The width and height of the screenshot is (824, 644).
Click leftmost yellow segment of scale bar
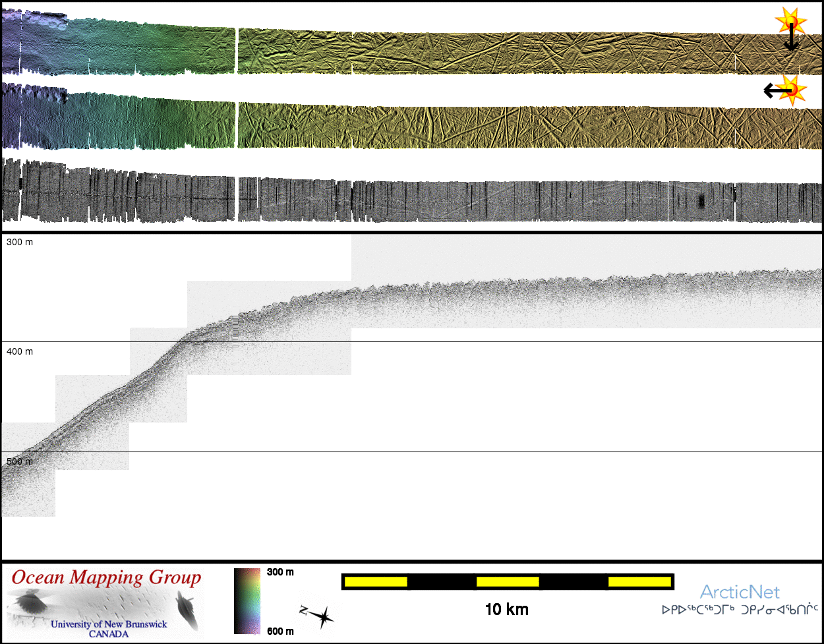click(x=376, y=581)
